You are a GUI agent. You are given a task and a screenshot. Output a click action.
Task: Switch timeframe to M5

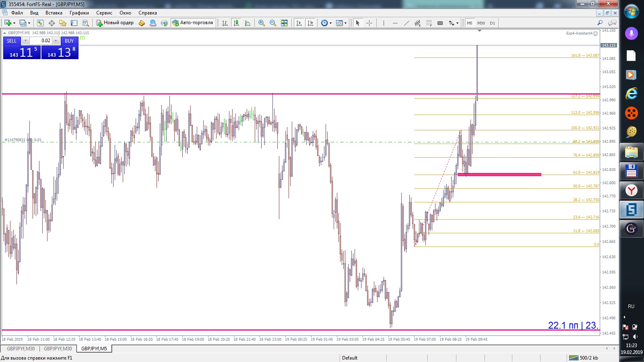470,23
